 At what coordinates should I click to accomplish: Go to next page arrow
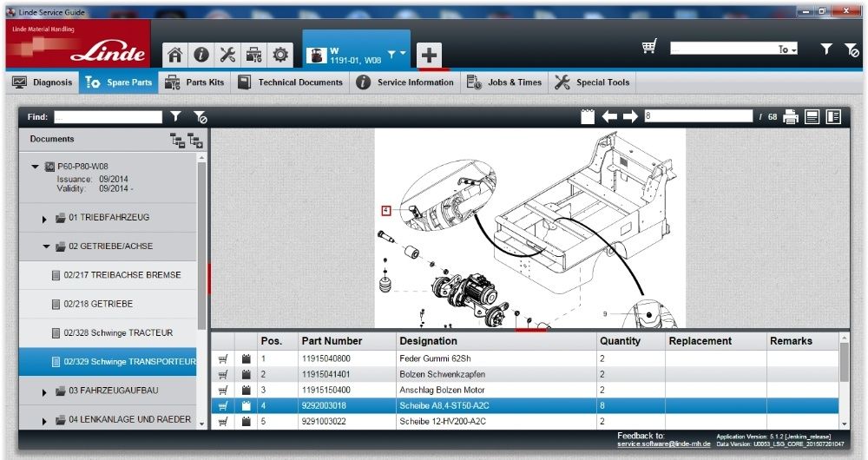click(x=630, y=116)
